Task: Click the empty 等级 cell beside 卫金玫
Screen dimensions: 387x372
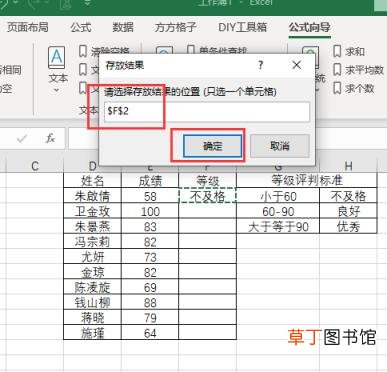Action: (x=207, y=211)
